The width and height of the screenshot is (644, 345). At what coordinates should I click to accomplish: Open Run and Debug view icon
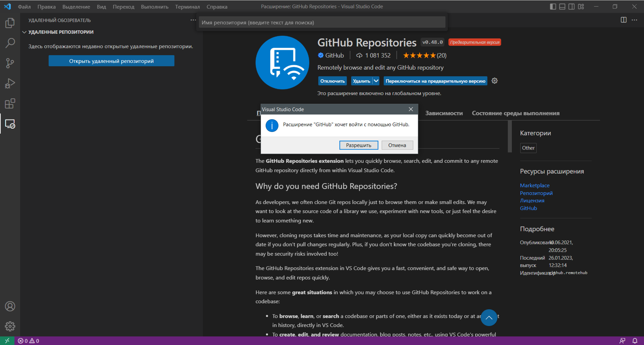(10, 83)
